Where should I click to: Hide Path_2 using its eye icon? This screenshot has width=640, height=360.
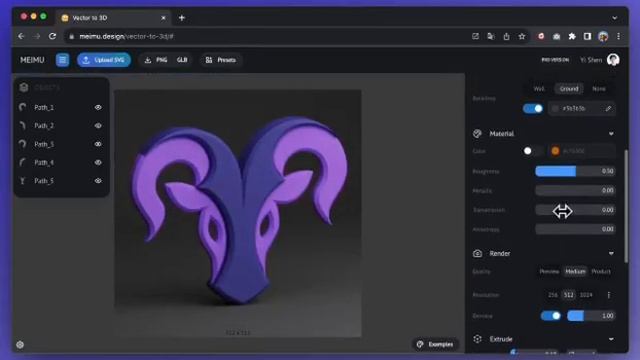(x=98, y=126)
